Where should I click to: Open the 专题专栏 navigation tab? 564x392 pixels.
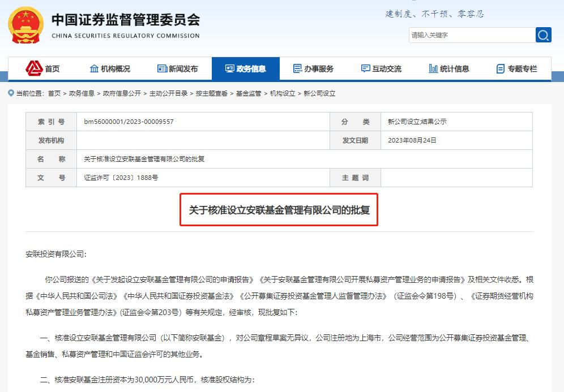point(517,68)
